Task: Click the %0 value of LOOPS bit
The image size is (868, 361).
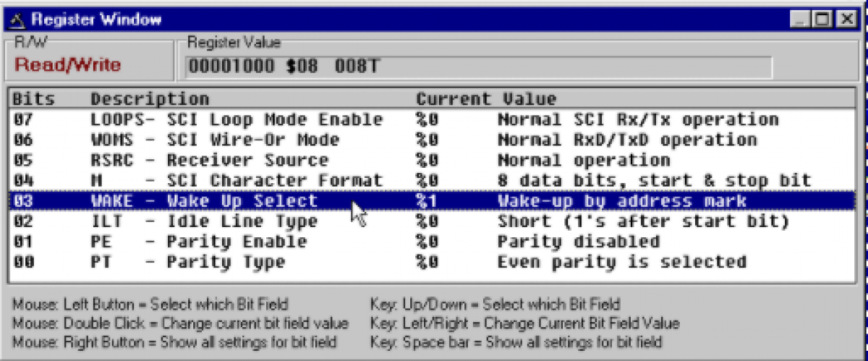Action: 427,119
